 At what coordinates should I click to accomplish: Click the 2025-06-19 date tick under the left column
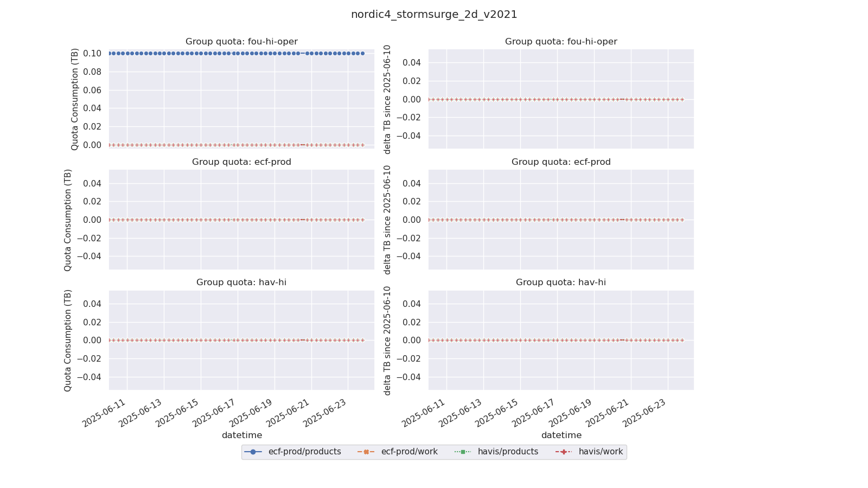pyautogui.click(x=252, y=413)
